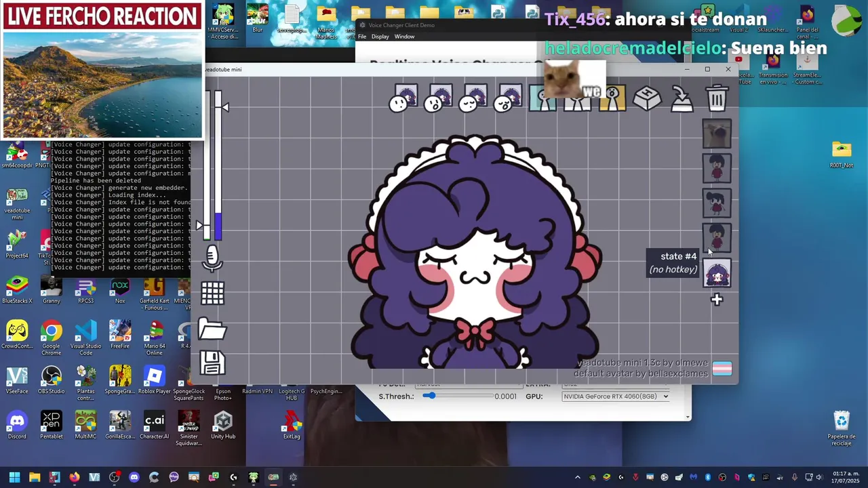Viewport: 868px width, 488px height.
Task: Show hidden tray icons chevron
Action: (x=578, y=477)
